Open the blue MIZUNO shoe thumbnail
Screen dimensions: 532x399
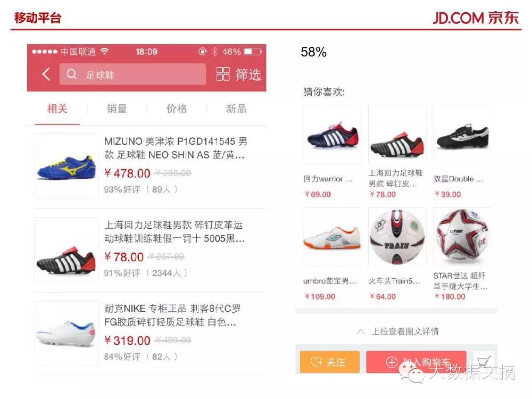[66, 166]
